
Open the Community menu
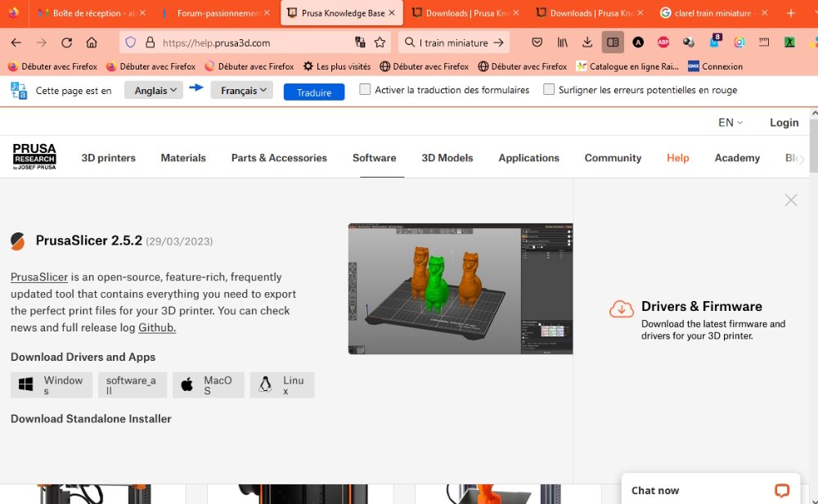point(613,158)
